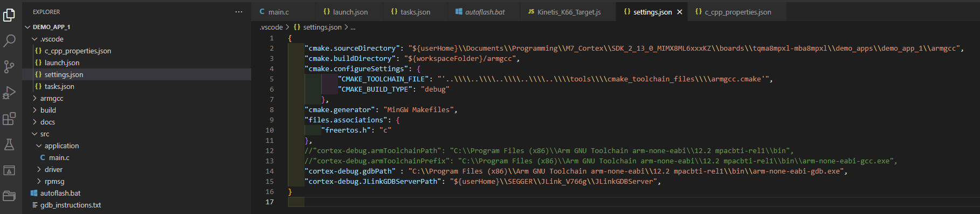The image size is (980, 214).
Task: Click the "freertos.h" key
Action: click(346, 130)
